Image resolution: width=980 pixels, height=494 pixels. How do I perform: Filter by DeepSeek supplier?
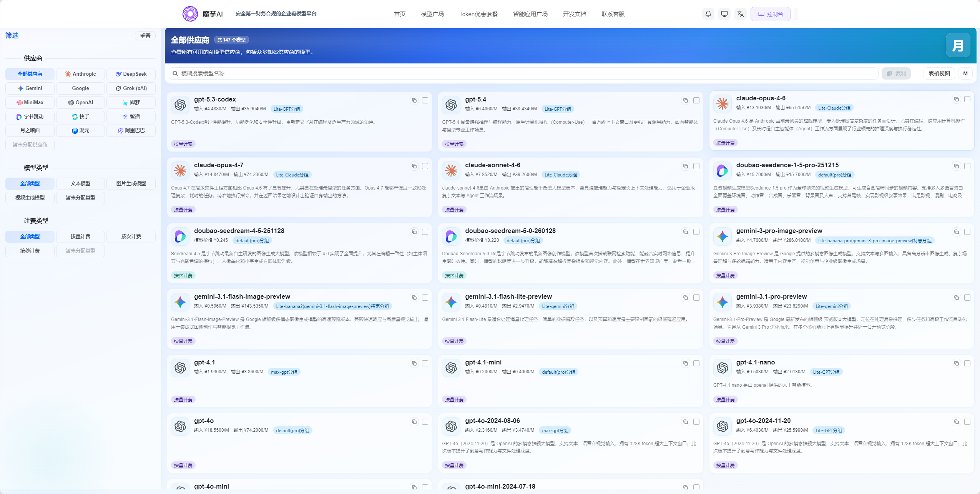click(131, 74)
